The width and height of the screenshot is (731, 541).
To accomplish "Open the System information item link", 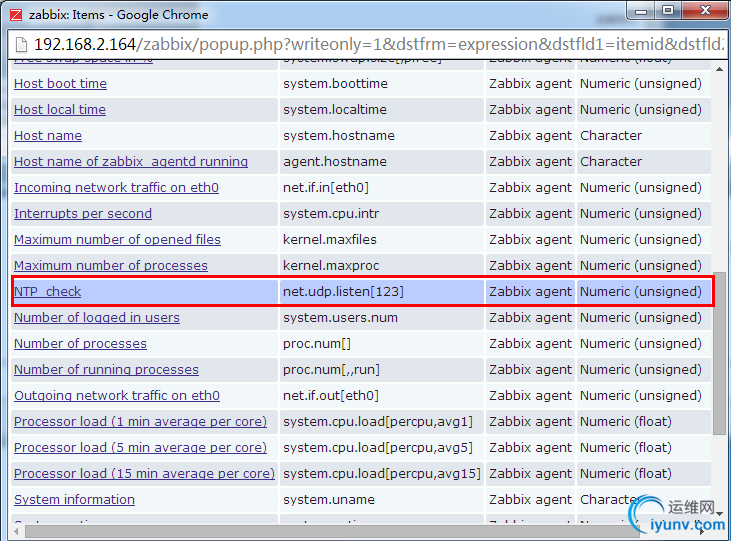I will click(x=74, y=499).
